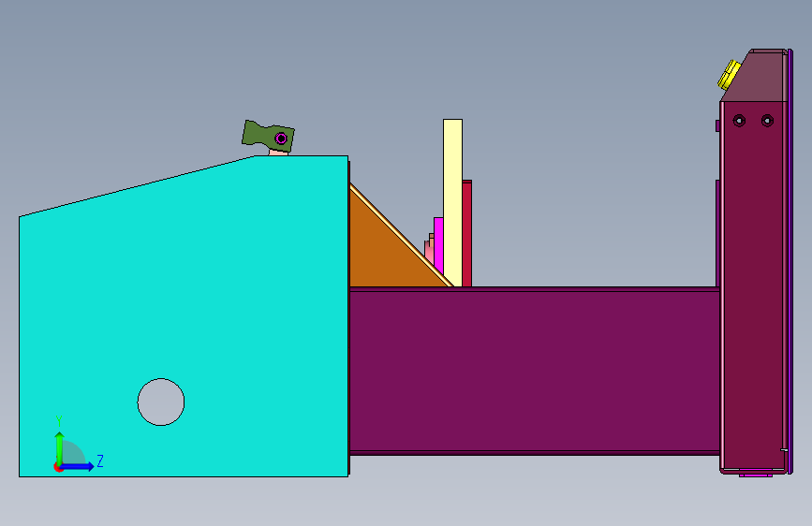Select the green handle on top

pos(268,136)
